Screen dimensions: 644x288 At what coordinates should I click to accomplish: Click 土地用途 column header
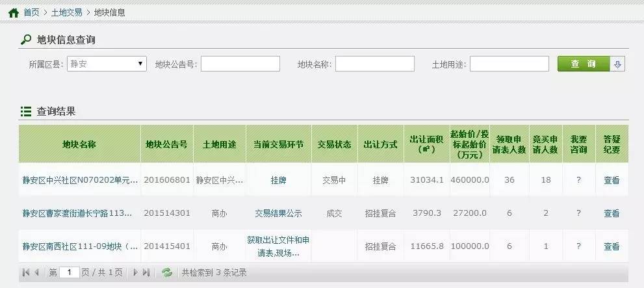220,144
